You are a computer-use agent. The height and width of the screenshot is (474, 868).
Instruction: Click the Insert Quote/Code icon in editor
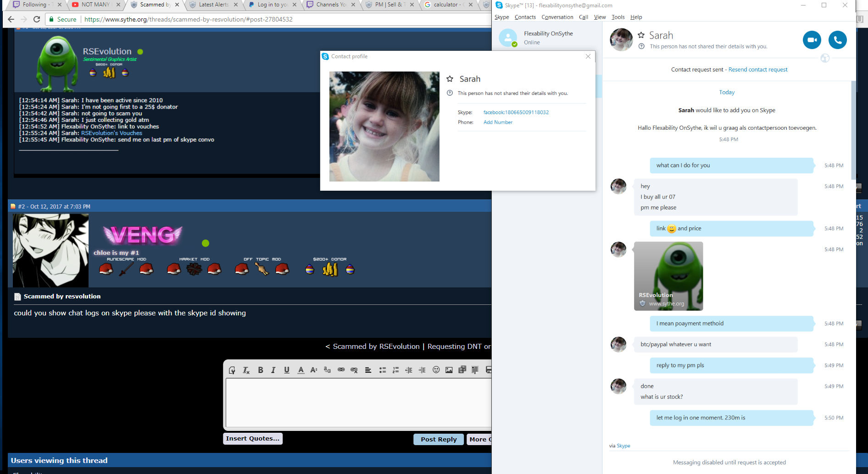(475, 370)
